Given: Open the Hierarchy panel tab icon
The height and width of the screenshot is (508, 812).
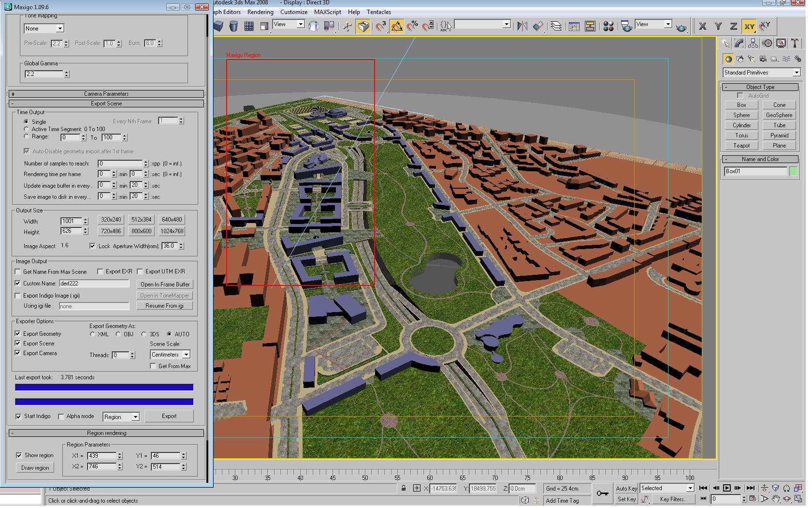Looking at the screenshot, I should coord(753,44).
